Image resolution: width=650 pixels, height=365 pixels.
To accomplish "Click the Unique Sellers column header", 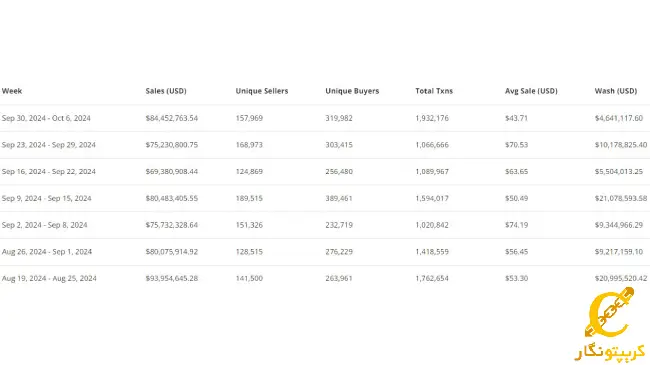I will [x=262, y=91].
